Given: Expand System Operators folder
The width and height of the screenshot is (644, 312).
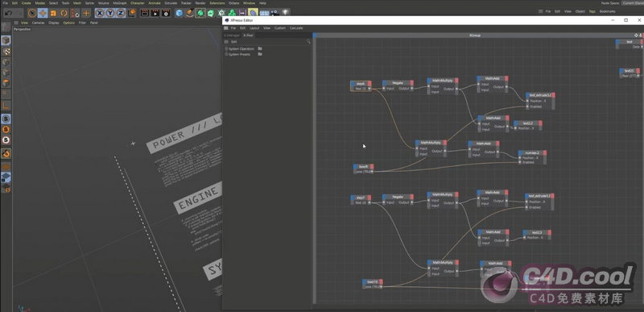Looking at the screenshot, I should [x=241, y=49].
